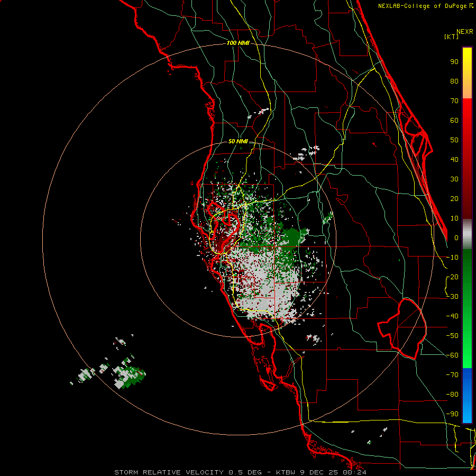Select the 30 value on the velocity scale
476x476 pixels.
[454, 179]
